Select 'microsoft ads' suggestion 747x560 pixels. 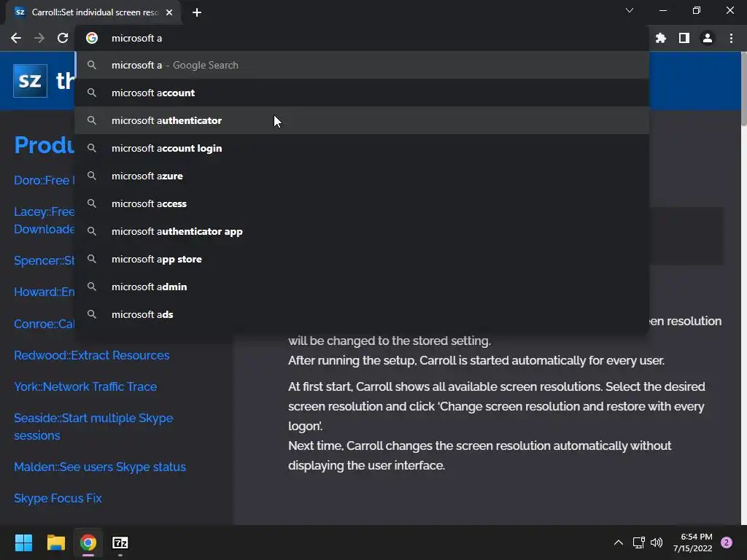362,314
